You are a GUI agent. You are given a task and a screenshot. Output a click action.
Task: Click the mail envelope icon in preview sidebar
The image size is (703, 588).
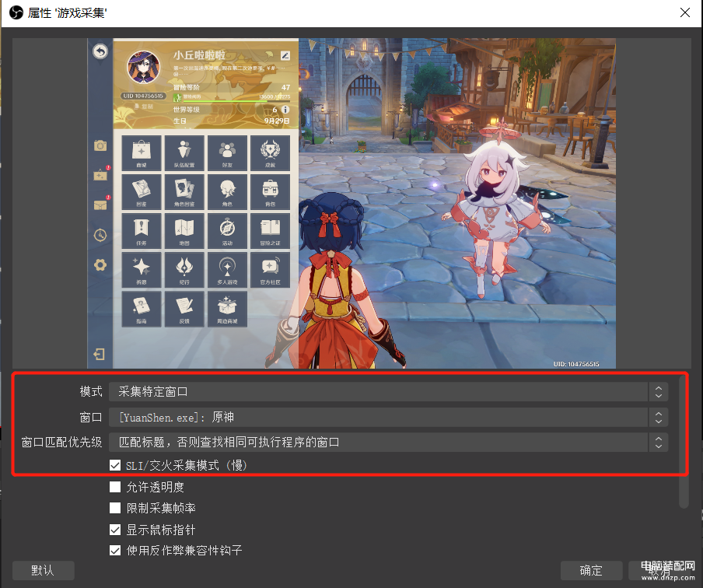pos(100,205)
